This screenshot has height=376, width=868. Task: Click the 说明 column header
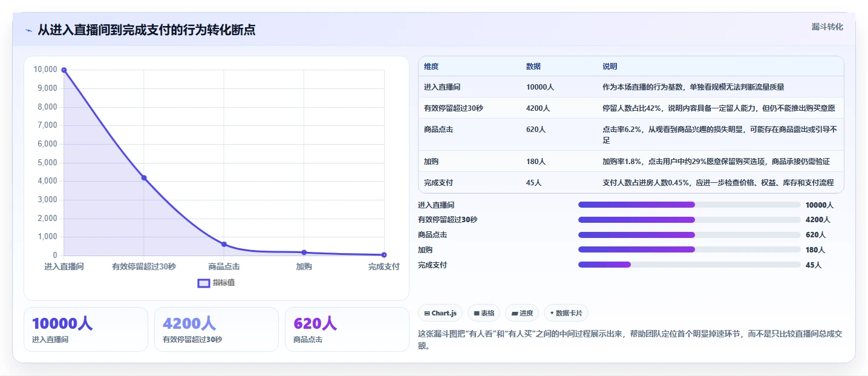click(610, 67)
